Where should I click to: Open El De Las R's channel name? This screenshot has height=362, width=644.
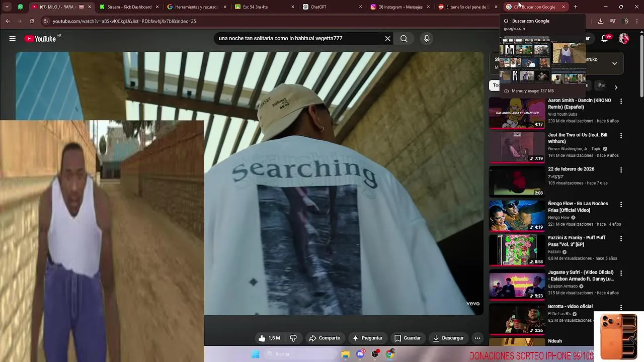coord(559,314)
